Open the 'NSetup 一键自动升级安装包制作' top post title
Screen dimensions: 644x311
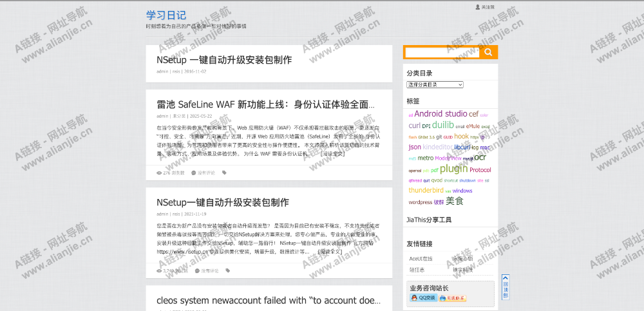point(223,60)
